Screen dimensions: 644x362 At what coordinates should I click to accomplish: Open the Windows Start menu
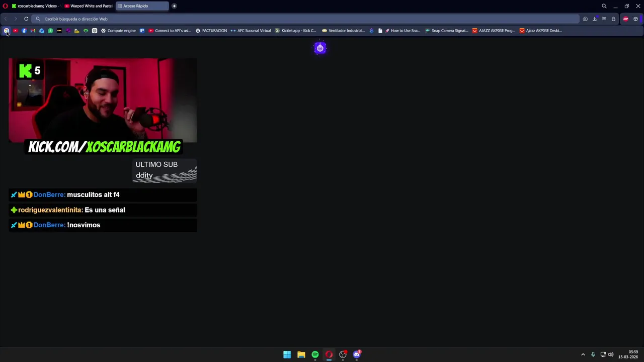point(287,354)
